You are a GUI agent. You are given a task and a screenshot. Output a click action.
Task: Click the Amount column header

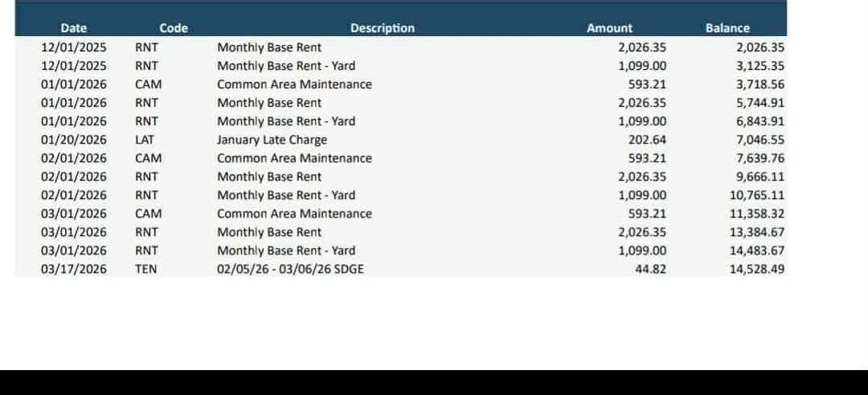(x=609, y=28)
